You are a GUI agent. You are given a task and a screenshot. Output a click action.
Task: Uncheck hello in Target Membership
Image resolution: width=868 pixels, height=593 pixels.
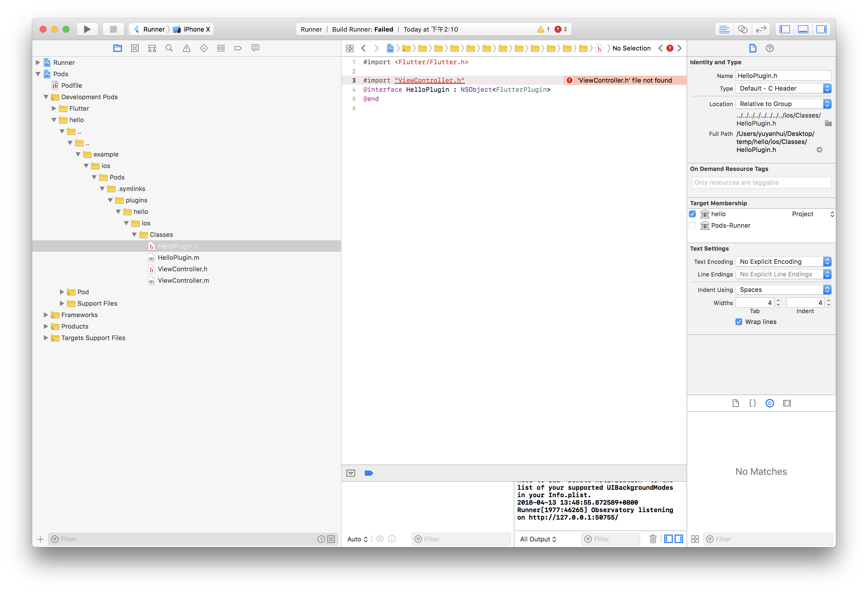click(x=692, y=214)
